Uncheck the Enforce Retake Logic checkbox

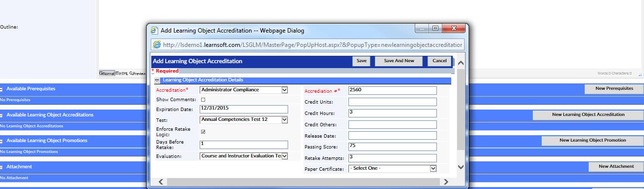pos(203,132)
